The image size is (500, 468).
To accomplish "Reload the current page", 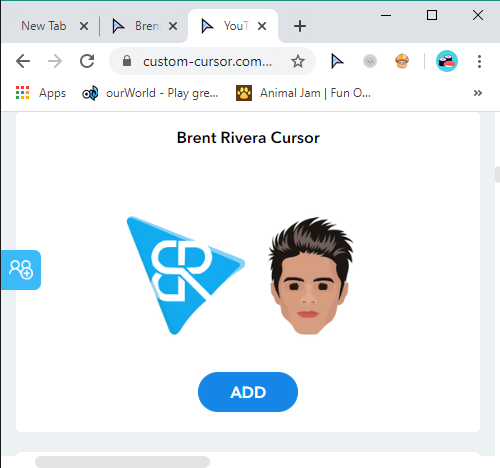I will click(87, 61).
